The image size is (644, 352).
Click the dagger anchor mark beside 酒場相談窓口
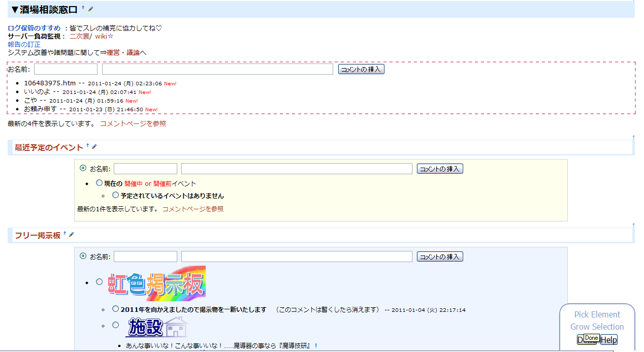83,8
